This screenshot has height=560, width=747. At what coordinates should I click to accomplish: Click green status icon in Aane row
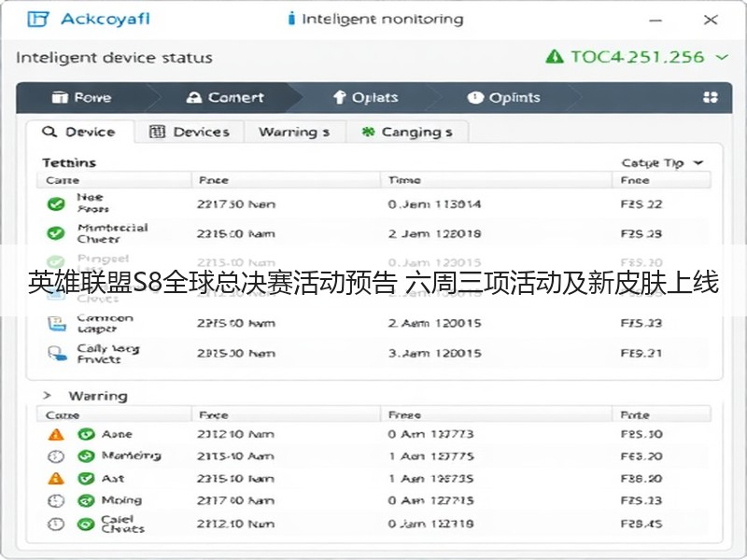[86, 434]
